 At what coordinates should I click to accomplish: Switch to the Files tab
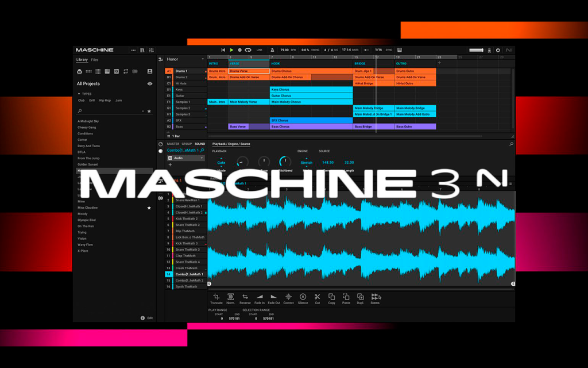tap(95, 60)
